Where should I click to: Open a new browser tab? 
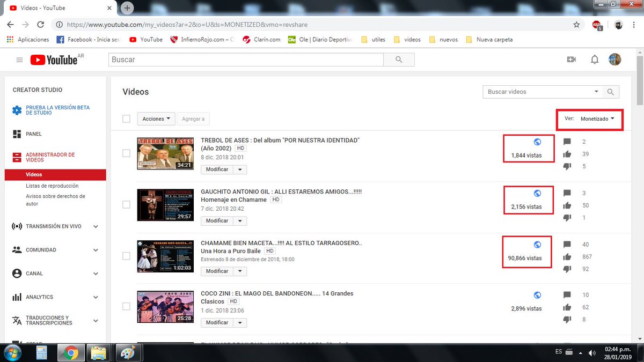click(x=127, y=8)
